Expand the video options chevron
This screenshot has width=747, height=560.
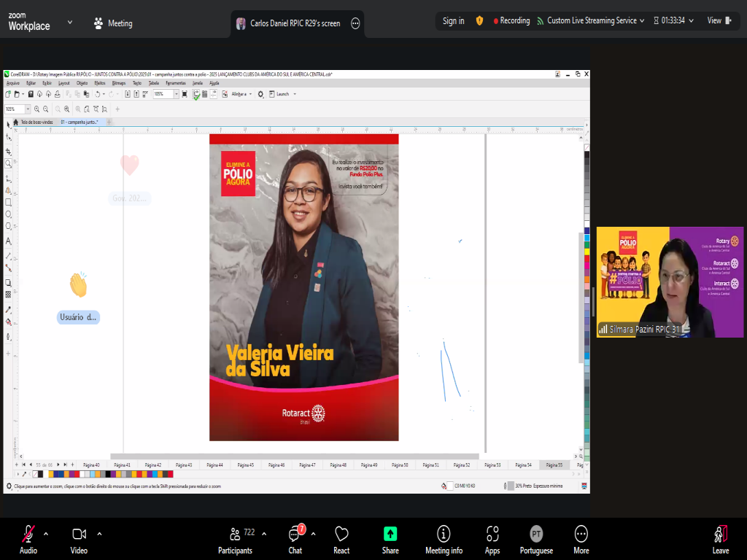tap(99, 533)
